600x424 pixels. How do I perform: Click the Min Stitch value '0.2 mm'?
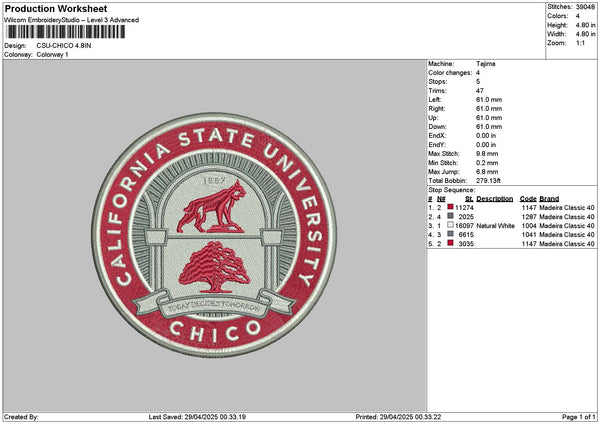tap(487, 163)
